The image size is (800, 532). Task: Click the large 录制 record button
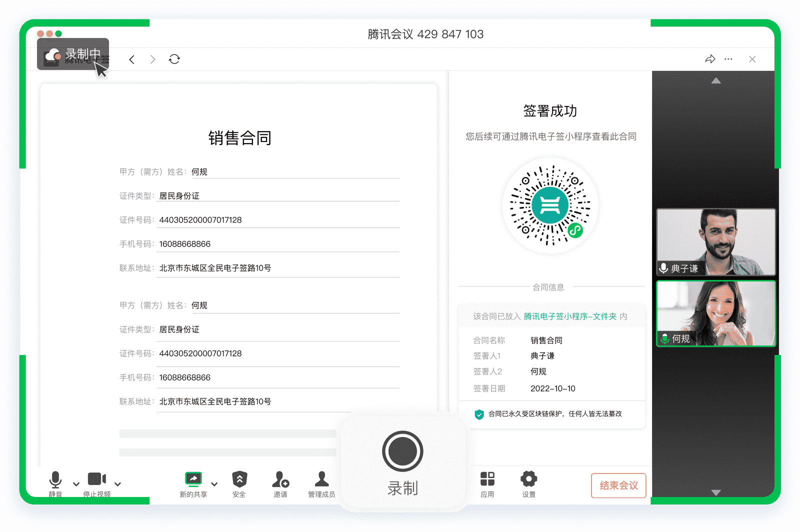click(402, 462)
